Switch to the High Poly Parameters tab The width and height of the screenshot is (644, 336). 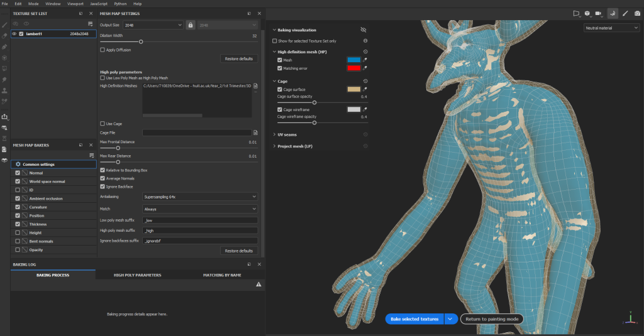(x=138, y=275)
